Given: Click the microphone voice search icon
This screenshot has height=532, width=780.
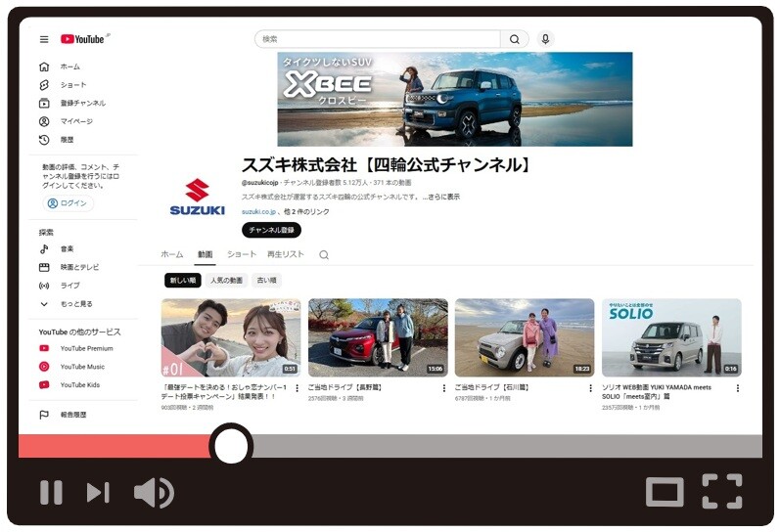Looking at the screenshot, I should click(545, 39).
